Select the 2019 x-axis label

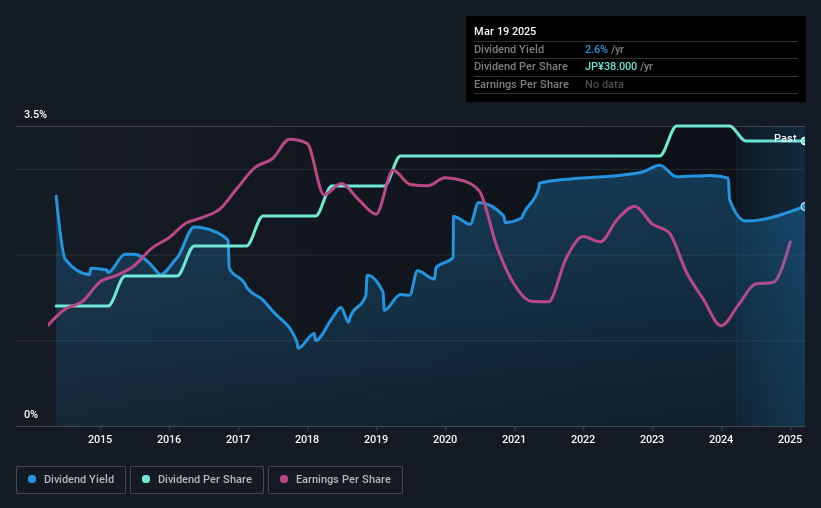pos(376,439)
